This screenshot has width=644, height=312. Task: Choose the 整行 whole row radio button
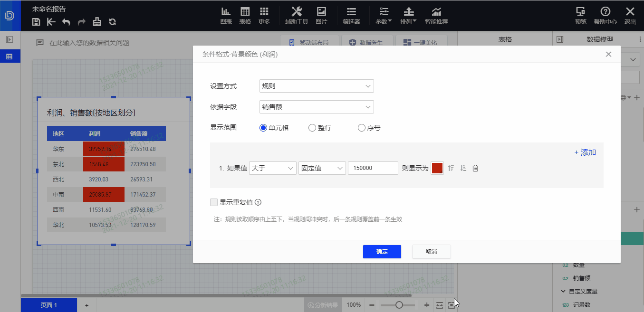pos(312,127)
